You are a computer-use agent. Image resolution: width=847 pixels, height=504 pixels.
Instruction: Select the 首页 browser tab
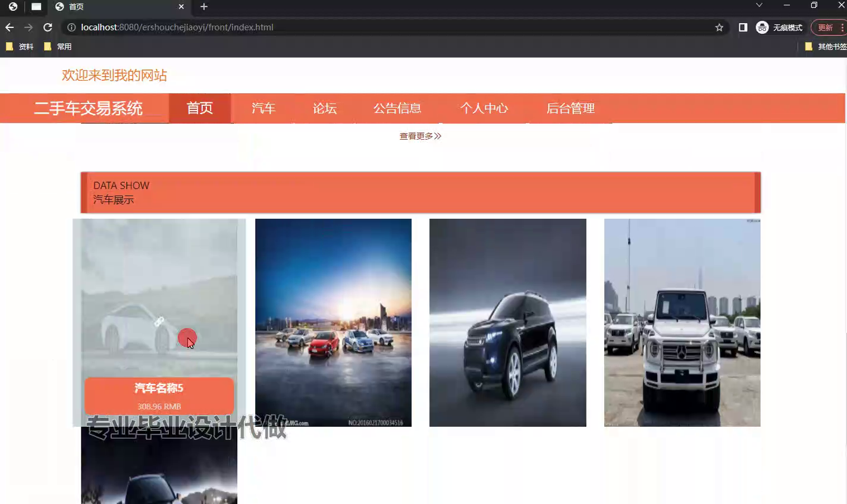click(119, 7)
